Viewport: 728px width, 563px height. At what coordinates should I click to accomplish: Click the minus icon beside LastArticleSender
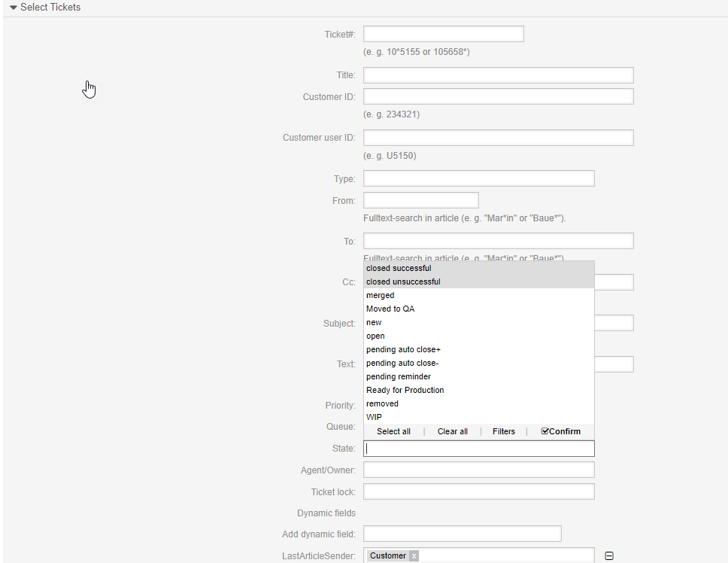coord(609,556)
